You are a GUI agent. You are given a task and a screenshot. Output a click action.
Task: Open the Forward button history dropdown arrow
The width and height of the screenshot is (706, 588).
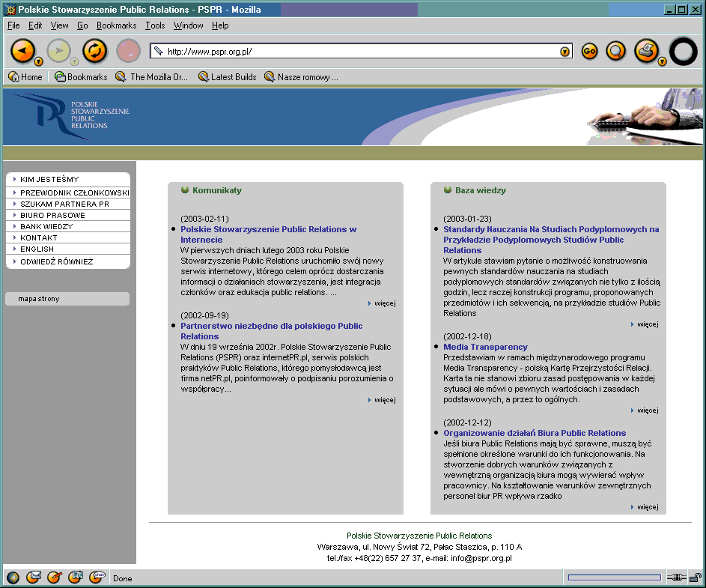point(75,61)
